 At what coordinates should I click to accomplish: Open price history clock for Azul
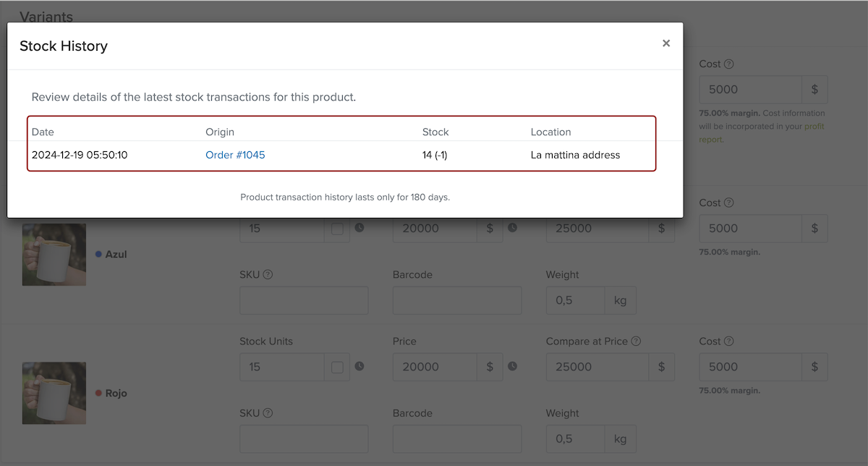512,227
